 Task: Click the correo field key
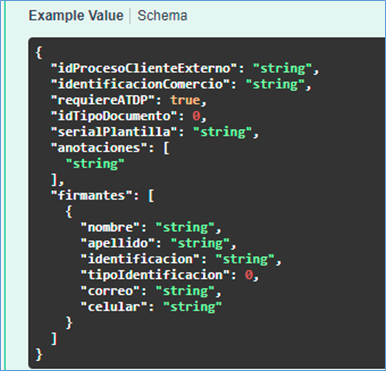click(111, 291)
